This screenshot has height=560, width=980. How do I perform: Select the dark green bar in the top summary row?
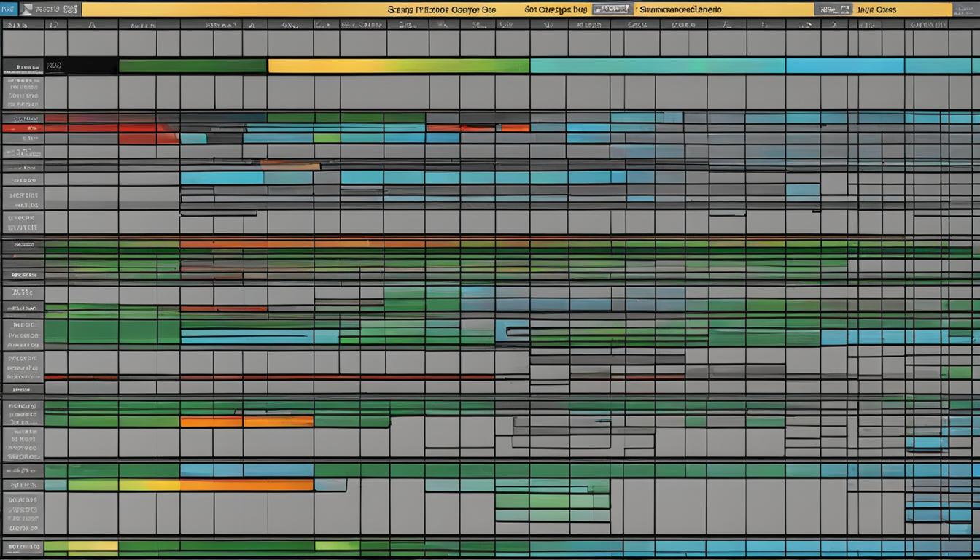click(192, 66)
